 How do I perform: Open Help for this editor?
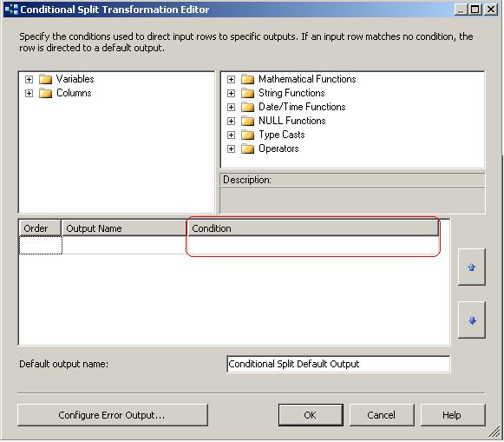tap(452, 415)
